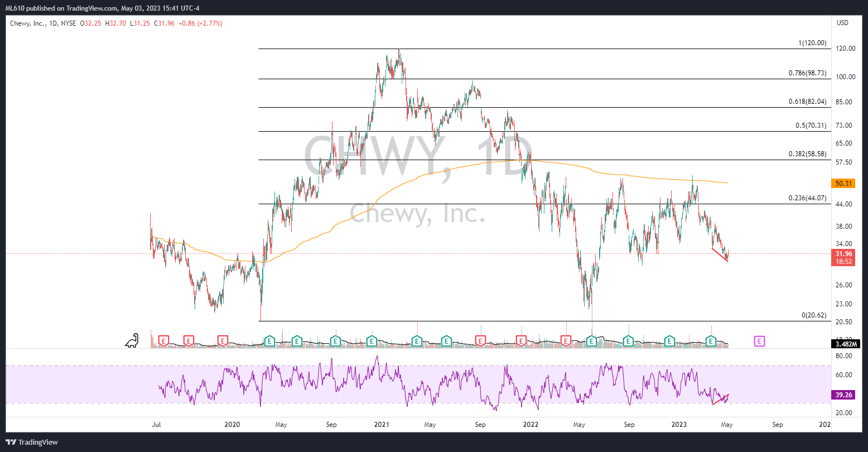Image resolution: width=868 pixels, height=452 pixels.
Task: Open the upcoming purple earnings marker
Action: tap(759, 340)
